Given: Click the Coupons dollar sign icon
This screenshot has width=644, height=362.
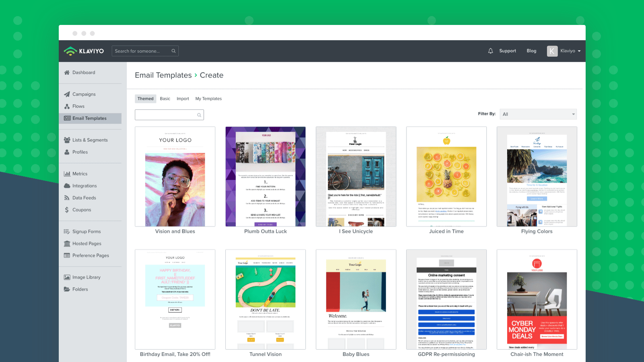Looking at the screenshot, I should coord(67,210).
